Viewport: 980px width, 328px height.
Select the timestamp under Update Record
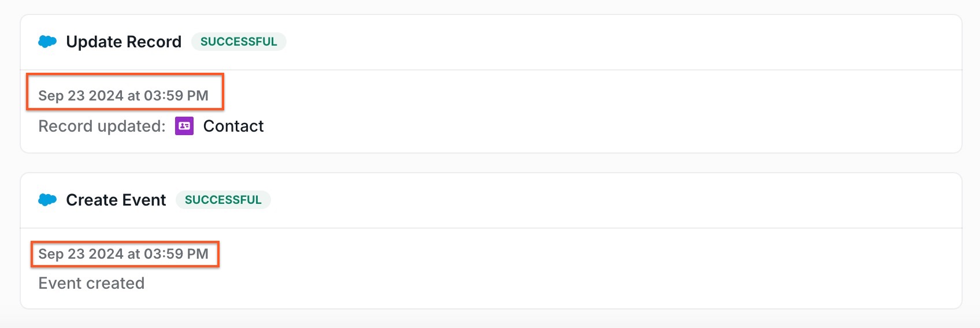pyautogui.click(x=123, y=95)
